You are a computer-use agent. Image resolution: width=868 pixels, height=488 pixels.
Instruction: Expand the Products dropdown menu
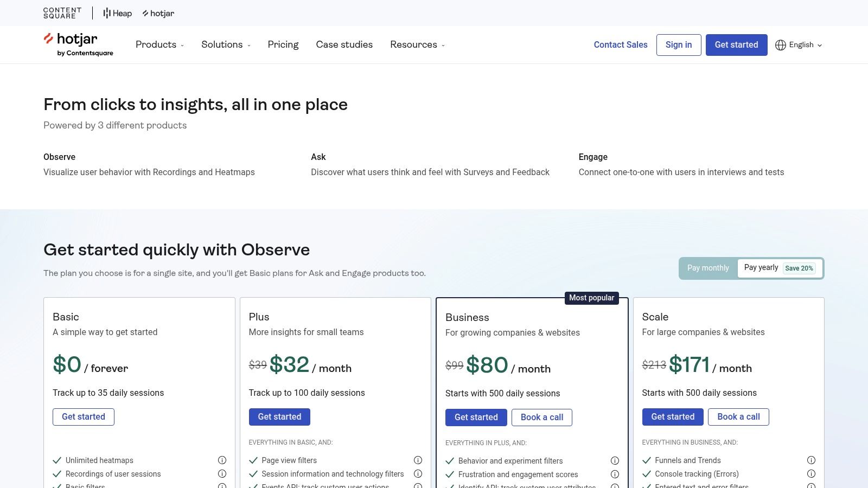pos(159,44)
